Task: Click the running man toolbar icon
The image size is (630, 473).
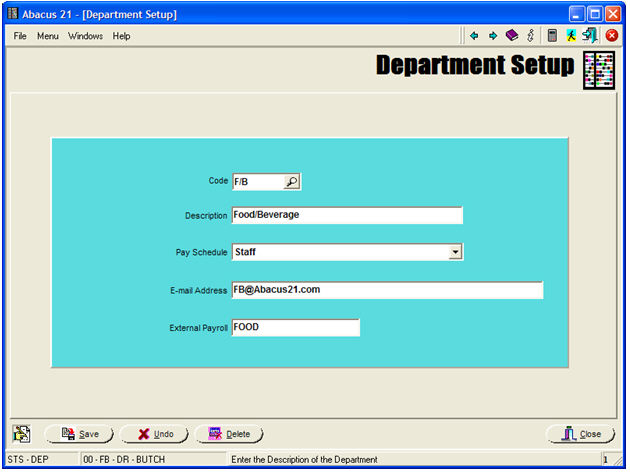Action: [x=571, y=35]
